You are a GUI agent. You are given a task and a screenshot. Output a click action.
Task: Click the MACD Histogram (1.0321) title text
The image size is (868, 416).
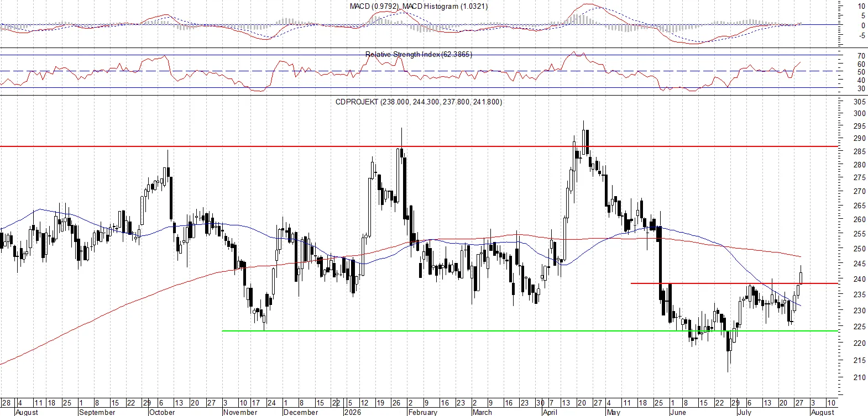point(445,6)
